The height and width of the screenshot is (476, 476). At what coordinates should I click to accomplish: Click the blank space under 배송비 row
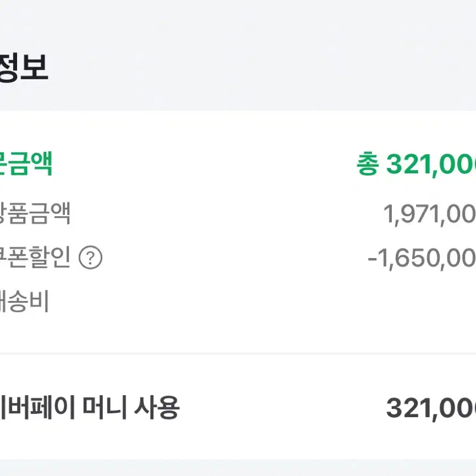[x=238, y=333]
